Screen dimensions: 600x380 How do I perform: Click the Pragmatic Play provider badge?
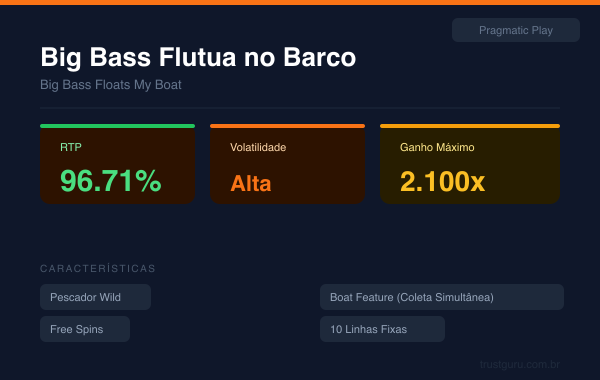516,30
